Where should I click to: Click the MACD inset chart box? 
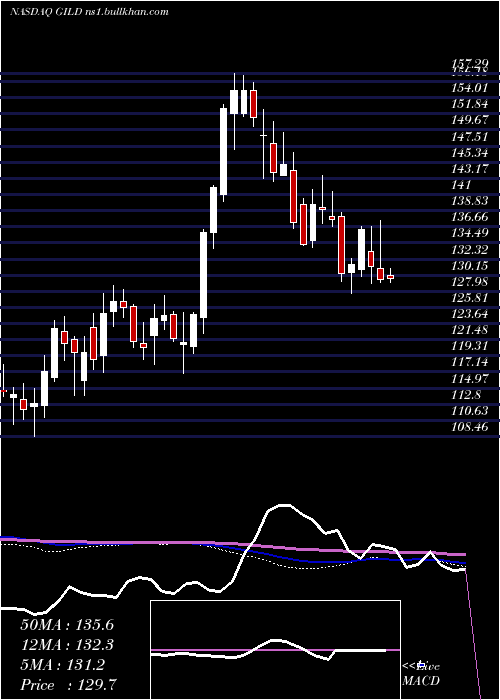tap(275, 650)
